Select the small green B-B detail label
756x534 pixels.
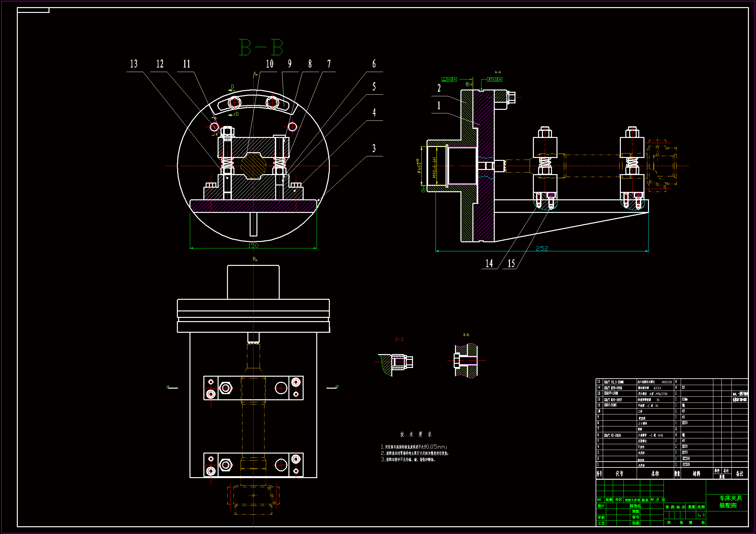466,335
